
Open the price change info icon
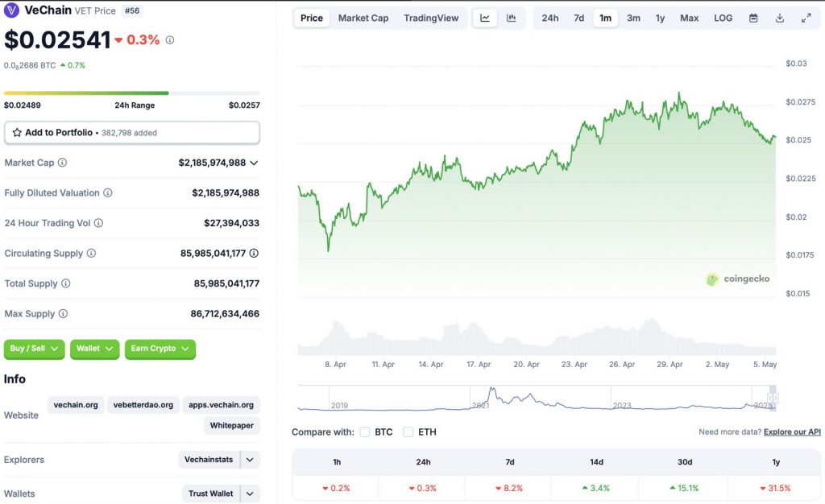(170, 40)
